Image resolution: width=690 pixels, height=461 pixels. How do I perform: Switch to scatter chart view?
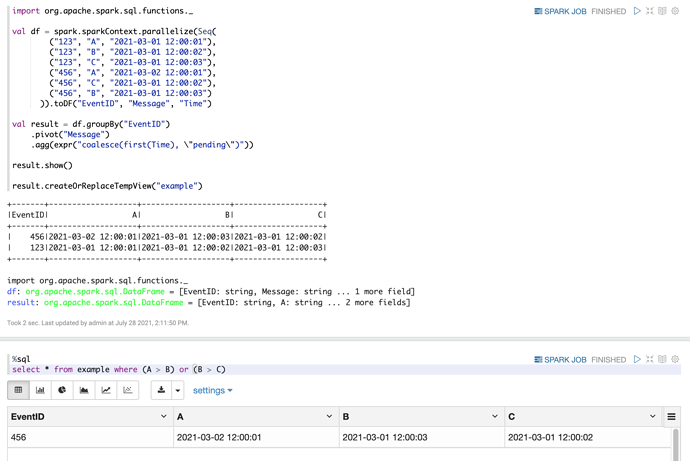pyautogui.click(x=128, y=390)
